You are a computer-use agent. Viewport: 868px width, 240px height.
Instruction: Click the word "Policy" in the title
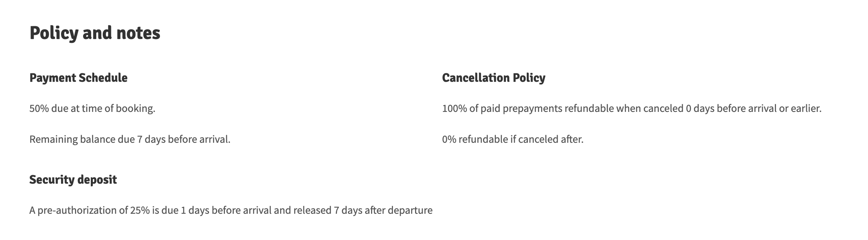(x=54, y=33)
